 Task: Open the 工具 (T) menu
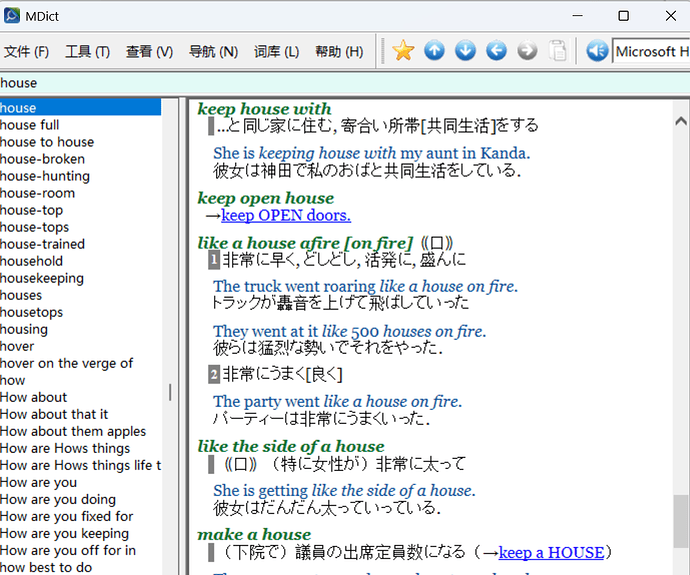tap(87, 52)
